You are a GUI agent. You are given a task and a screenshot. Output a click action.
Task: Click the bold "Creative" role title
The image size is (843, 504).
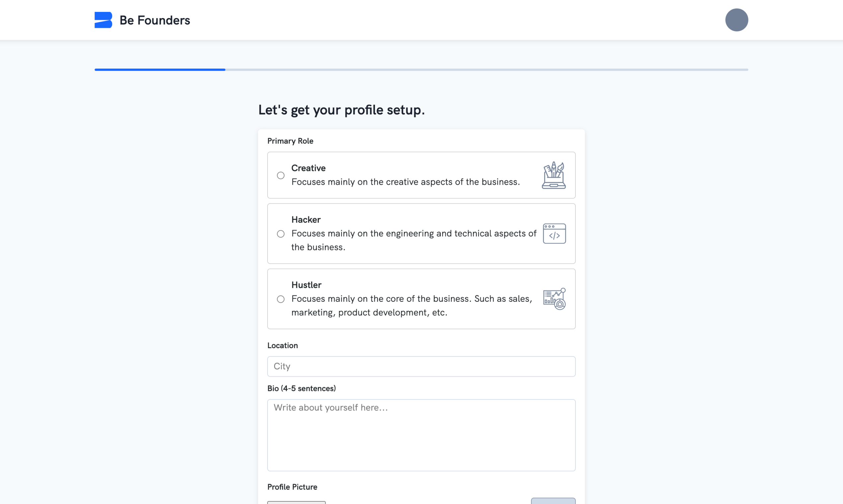(308, 168)
